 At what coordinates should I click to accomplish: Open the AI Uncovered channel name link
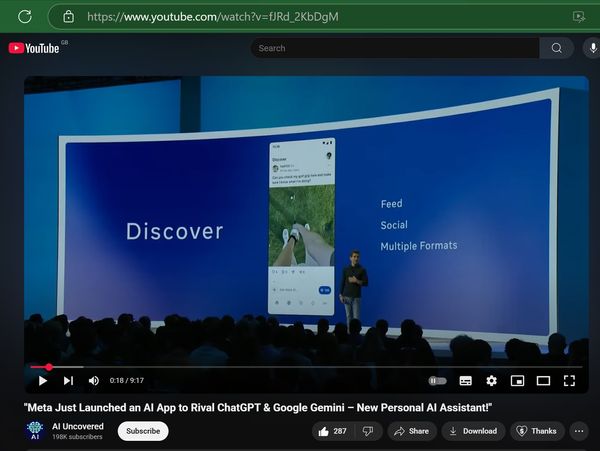click(x=78, y=426)
